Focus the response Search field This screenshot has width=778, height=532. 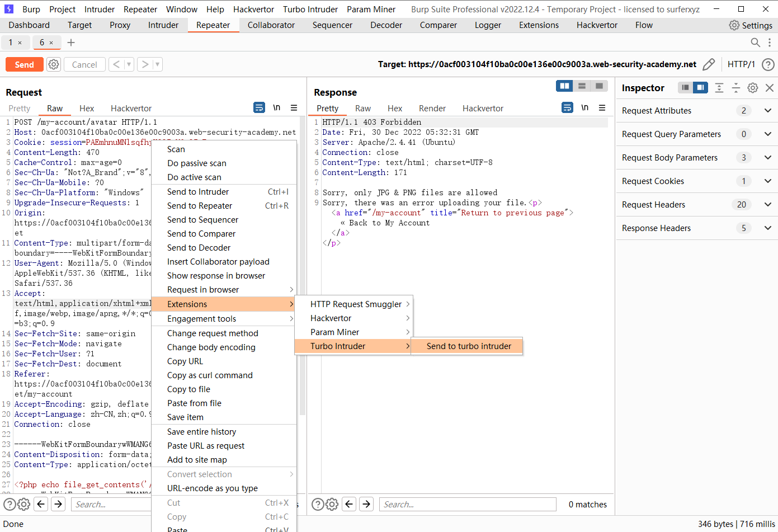point(468,504)
